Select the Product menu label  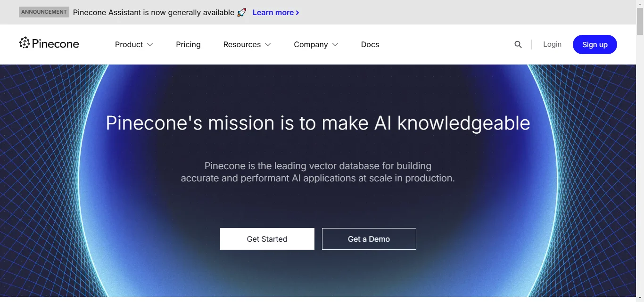click(129, 44)
